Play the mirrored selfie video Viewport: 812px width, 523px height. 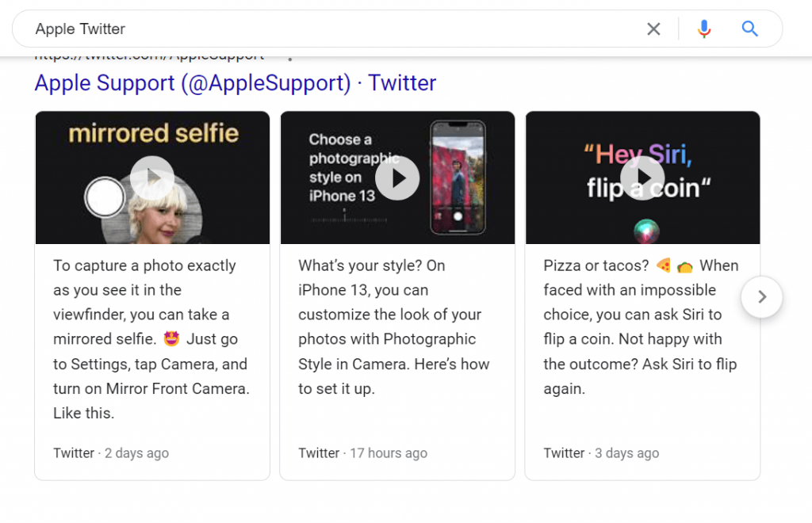click(152, 178)
